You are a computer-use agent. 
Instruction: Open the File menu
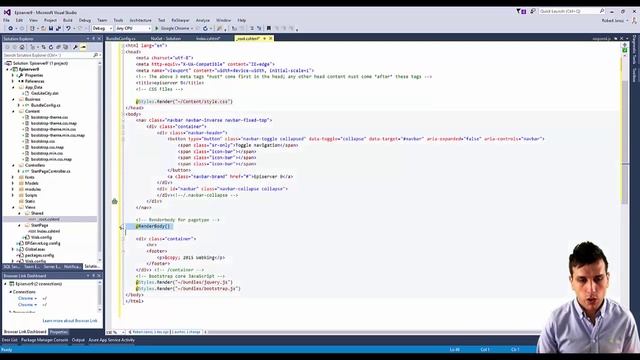[x=7, y=20]
